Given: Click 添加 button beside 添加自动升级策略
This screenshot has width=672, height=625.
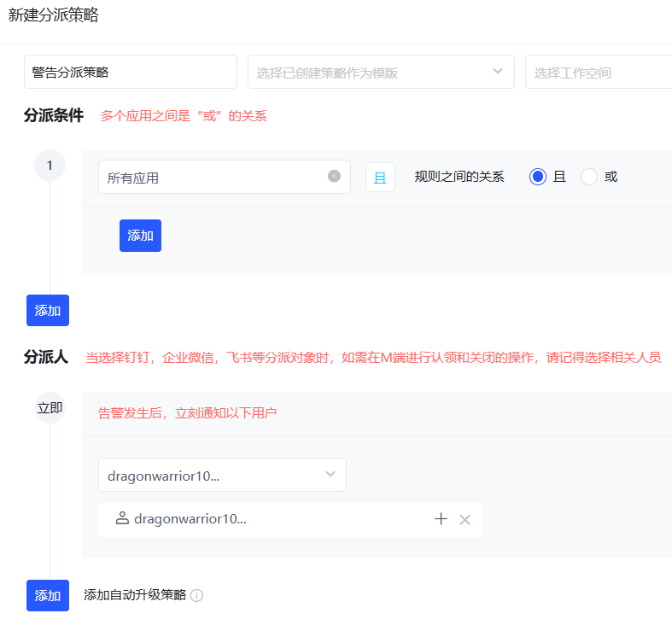Looking at the screenshot, I should pyautogui.click(x=48, y=595).
